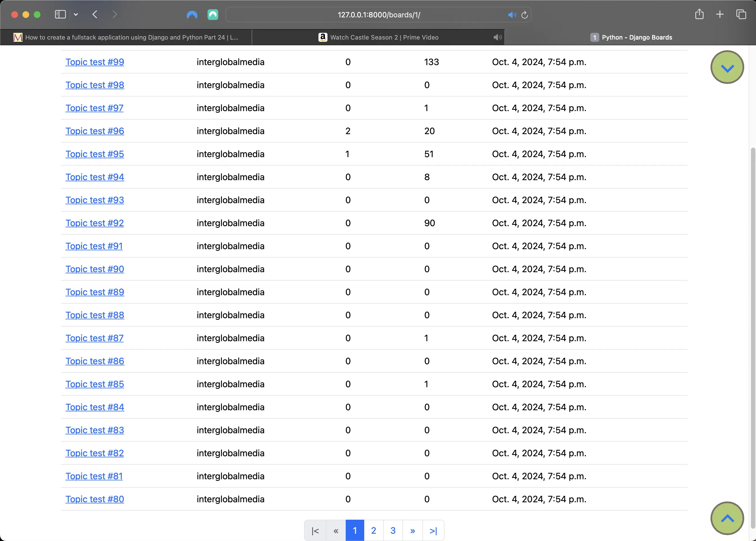Click the address bar showing 127.0.0.1:8000/boards/1/
Image resolution: width=756 pixels, height=541 pixels.
point(379,15)
